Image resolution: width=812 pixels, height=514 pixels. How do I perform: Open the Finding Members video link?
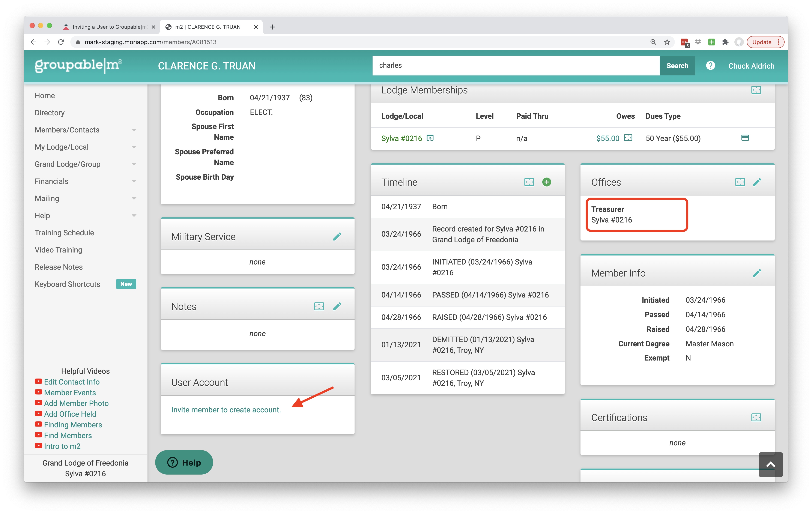click(x=73, y=425)
